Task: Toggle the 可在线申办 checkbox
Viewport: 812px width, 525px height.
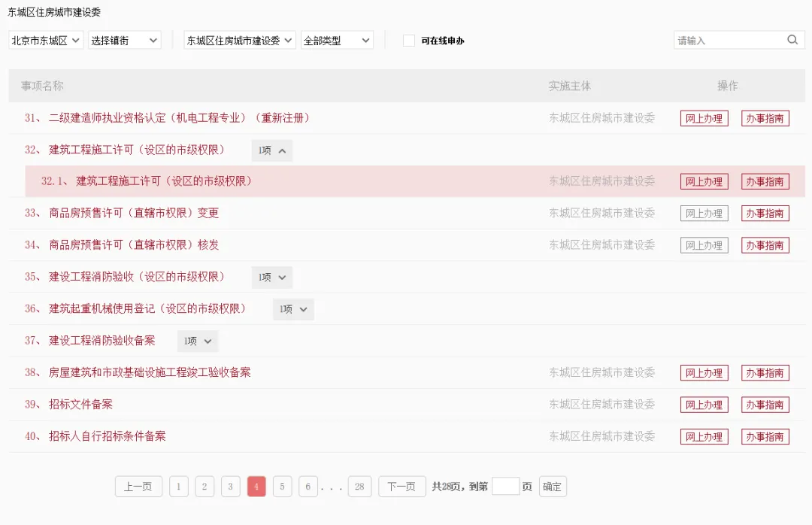Action: coord(409,41)
